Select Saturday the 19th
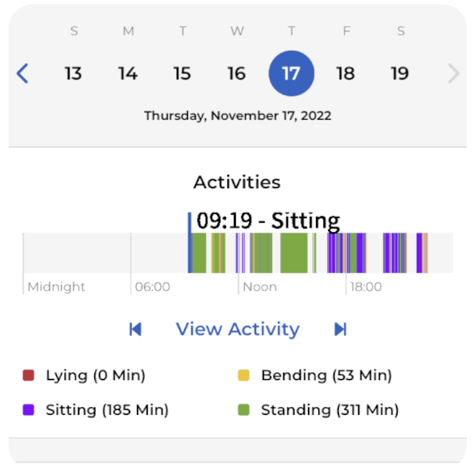The image size is (476, 476). coord(400,73)
